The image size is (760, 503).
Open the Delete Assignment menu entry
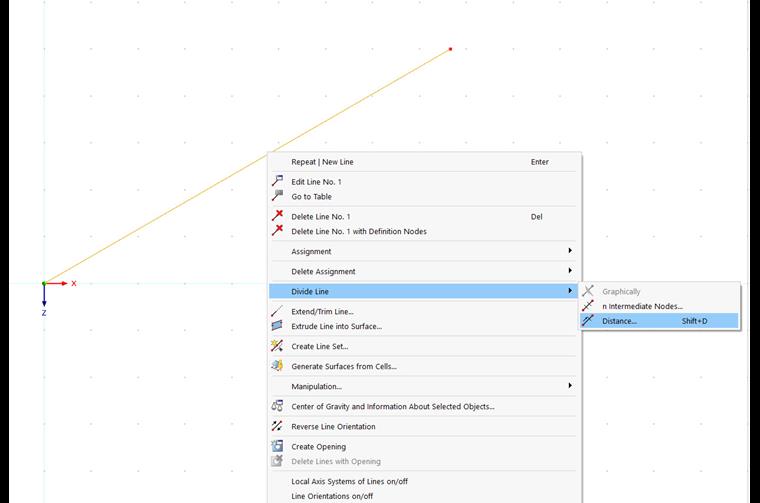pos(425,271)
